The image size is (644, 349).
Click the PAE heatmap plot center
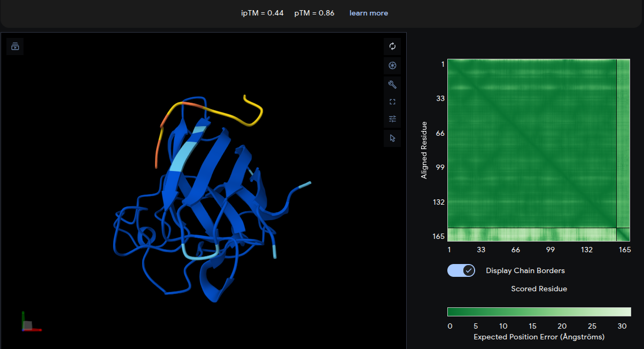point(539,150)
